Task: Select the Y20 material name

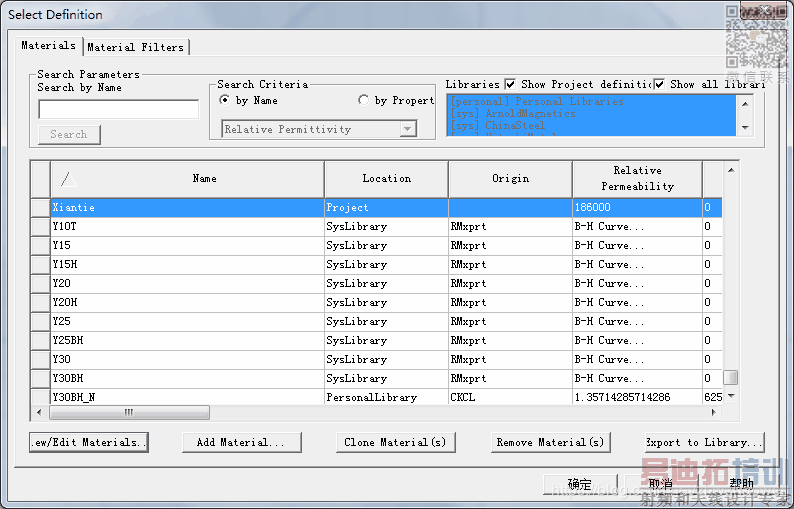Action: (x=62, y=283)
